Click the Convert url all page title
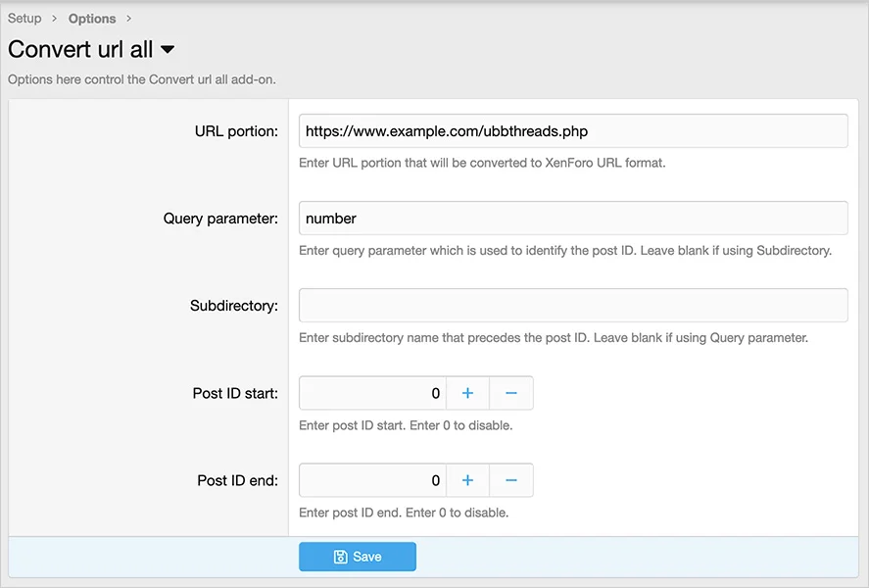This screenshot has height=588, width=869. (x=80, y=49)
